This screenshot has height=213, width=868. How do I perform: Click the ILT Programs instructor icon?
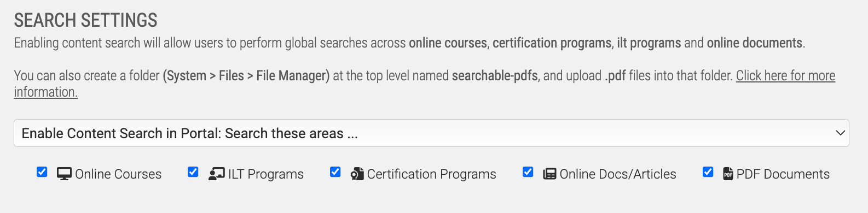coord(216,174)
